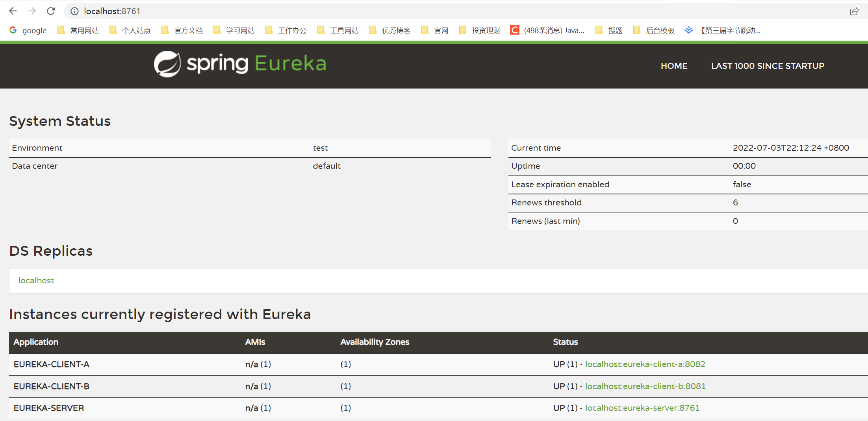The height and width of the screenshot is (421, 868).
Task: View site info icon next to localhost
Action: pyautogui.click(x=74, y=11)
